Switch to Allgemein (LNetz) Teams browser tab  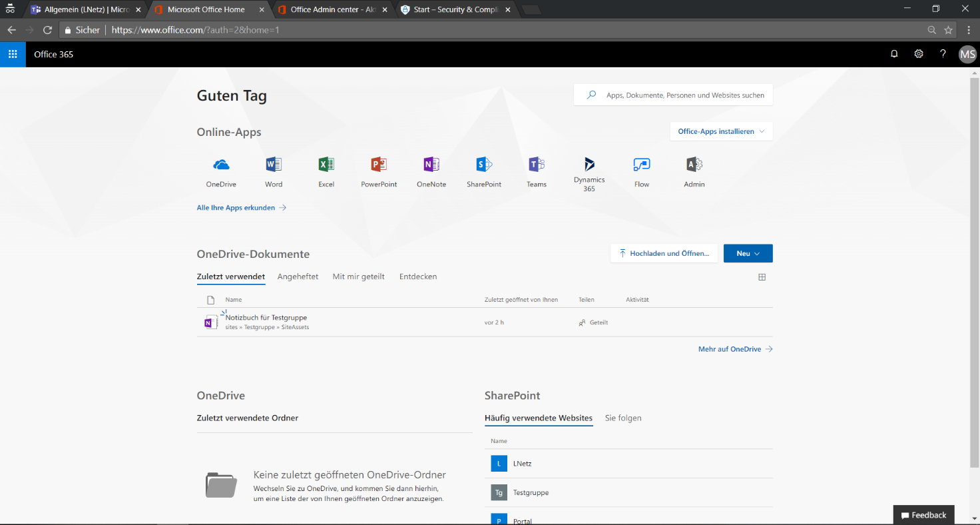coord(85,9)
